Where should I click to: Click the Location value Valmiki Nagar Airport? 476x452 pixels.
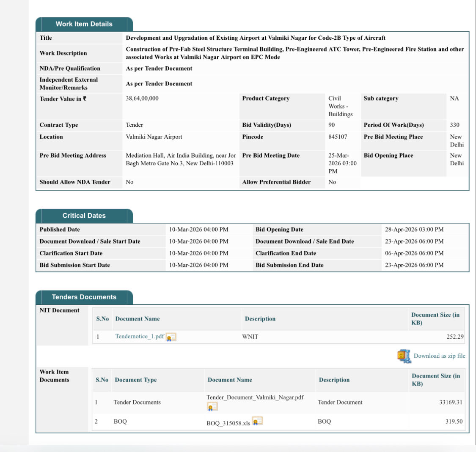pyautogui.click(x=154, y=137)
